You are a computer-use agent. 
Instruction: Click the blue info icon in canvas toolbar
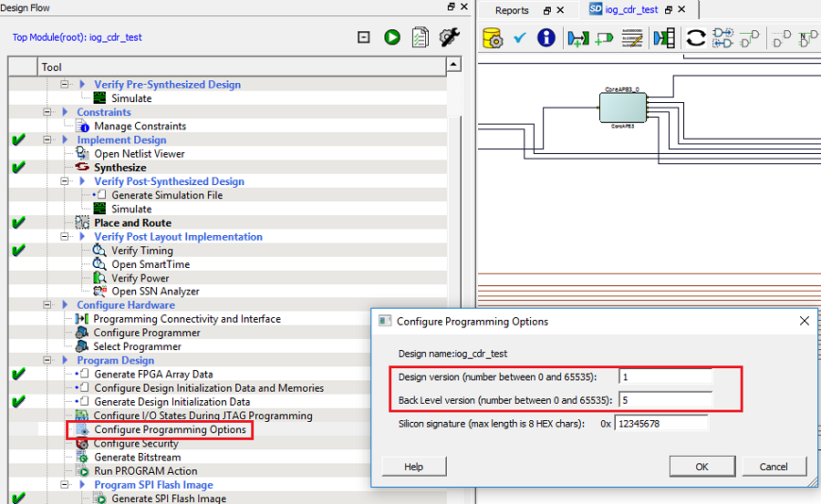tap(546, 37)
